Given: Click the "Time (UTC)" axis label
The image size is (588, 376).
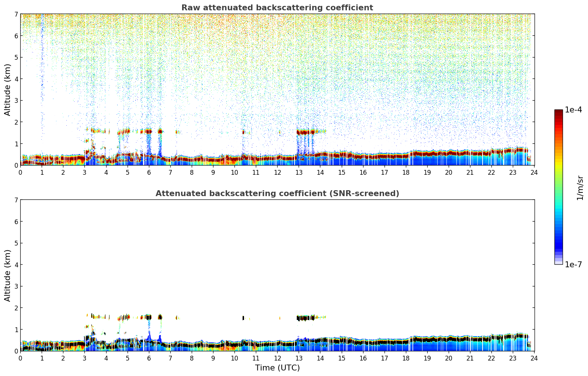Looking at the screenshot, I should 277,368.
